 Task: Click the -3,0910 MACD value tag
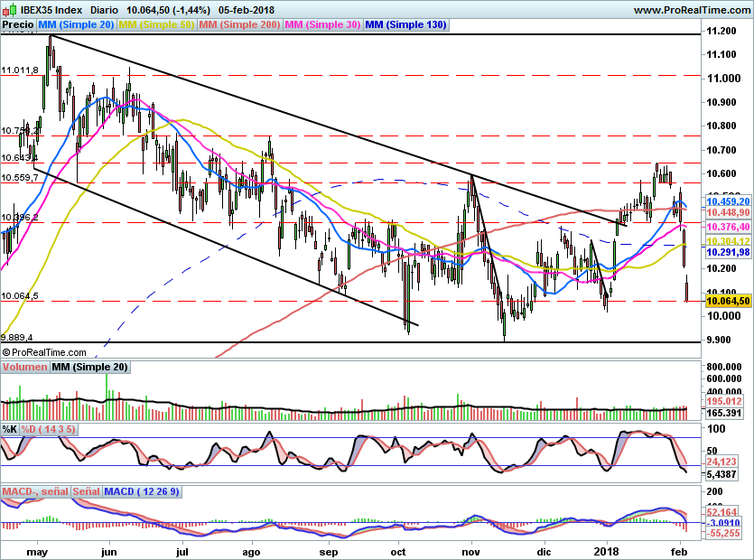point(723,523)
